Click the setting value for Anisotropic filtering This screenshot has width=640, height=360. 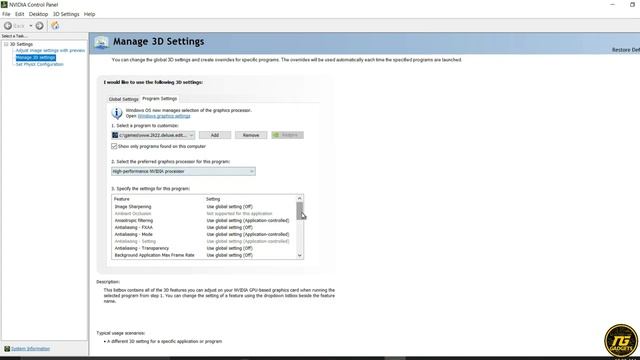(248, 221)
